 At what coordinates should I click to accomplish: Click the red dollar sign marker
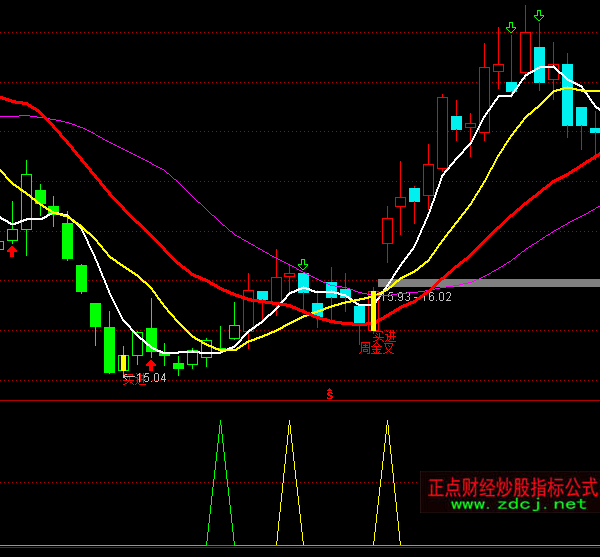pos(329,395)
